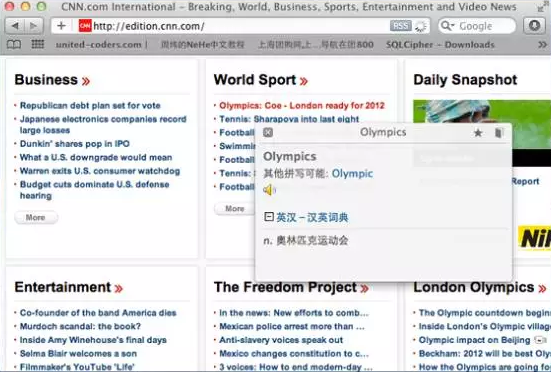Click the address bar URL edition.cnn.com

click(149, 26)
